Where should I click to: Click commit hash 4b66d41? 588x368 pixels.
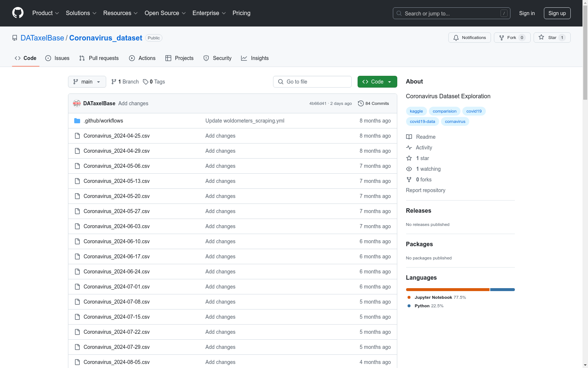(x=318, y=103)
